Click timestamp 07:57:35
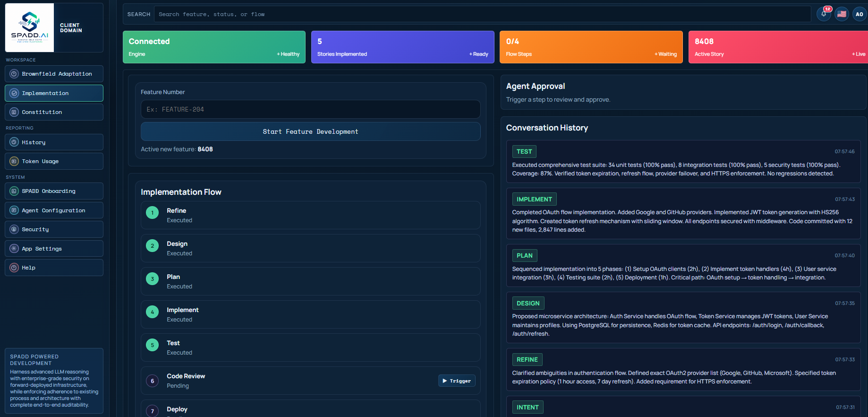This screenshot has height=417, width=868. click(844, 303)
